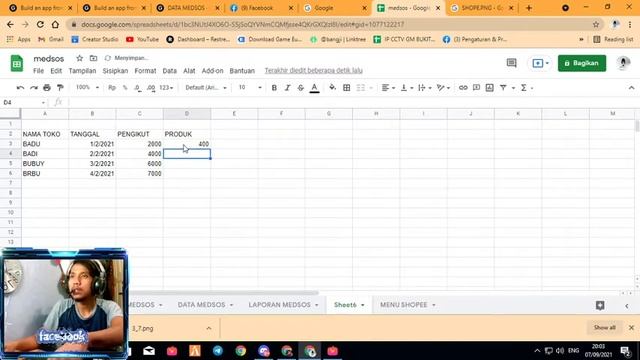Click the Create filter icon
This screenshot has width=640, height=360.
(x=503, y=88)
